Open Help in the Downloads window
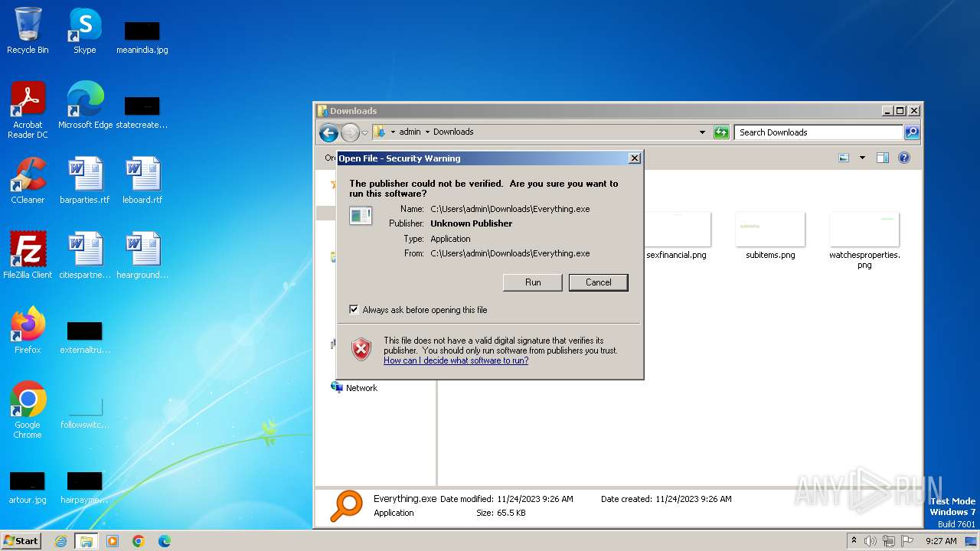Image resolution: width=980 pixels, height=551 pixels. (x=904, y=158)
